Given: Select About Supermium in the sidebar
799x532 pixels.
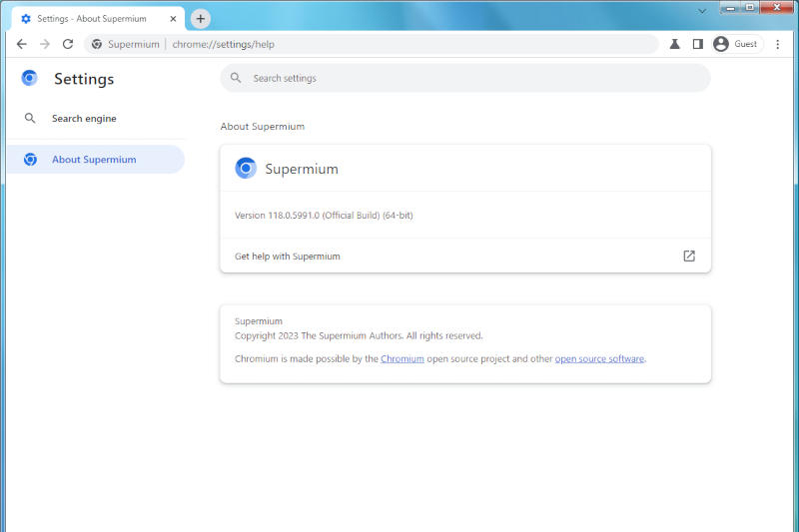Looking at the screenshot, I should pyautogui.click(x=94, y=160).
